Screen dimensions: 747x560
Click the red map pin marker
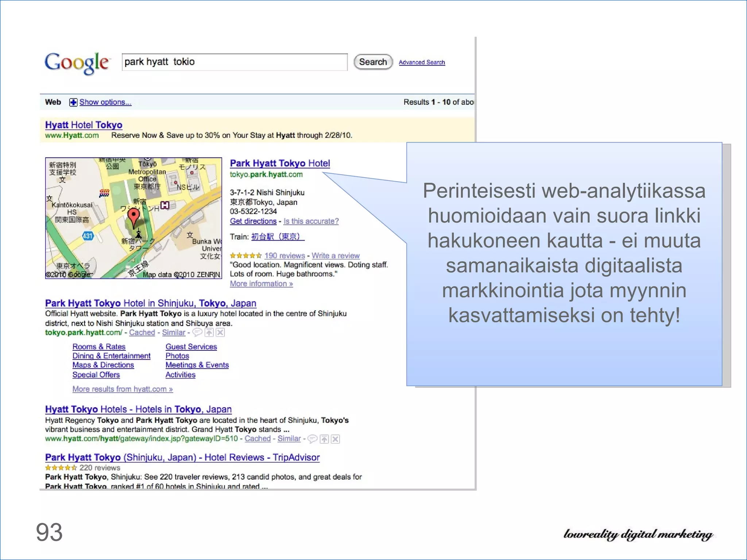pyautogui.click(x=134, y=218)
